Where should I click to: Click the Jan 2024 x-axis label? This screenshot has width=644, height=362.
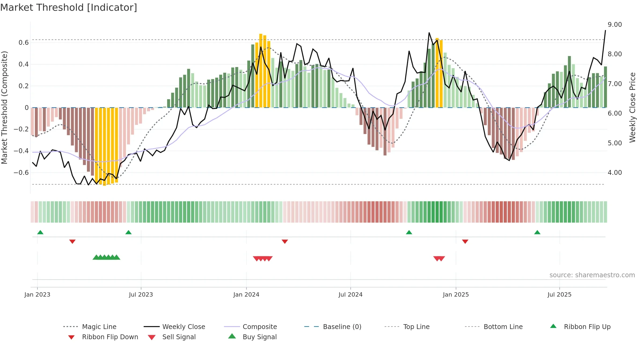coord(246,294)
